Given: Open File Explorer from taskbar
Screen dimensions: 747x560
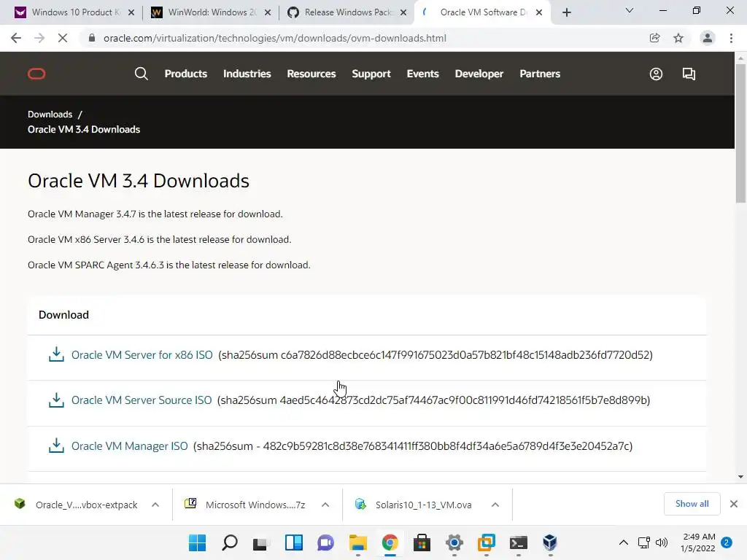Looking at the screenshot, I should (x=357, y=542).
